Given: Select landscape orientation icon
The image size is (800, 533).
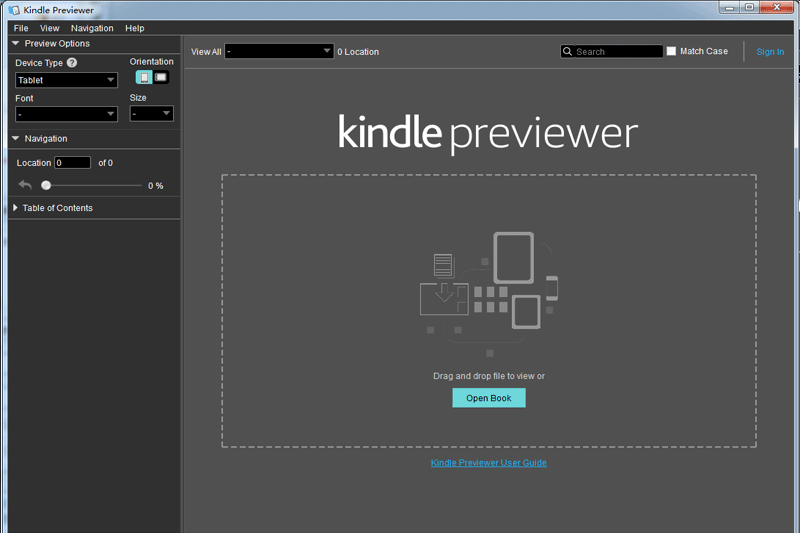Looking at the screenshot, I should 161,78.
